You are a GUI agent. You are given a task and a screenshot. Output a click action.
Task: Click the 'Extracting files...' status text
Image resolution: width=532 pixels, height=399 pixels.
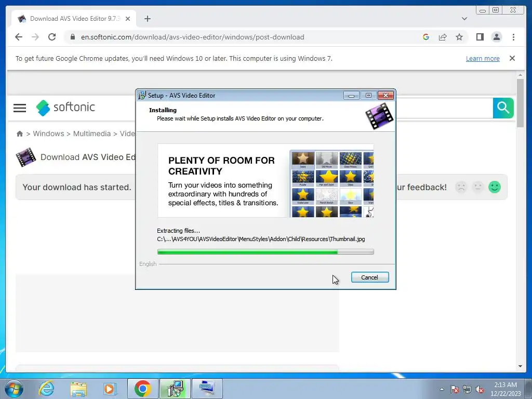(179, 231)
